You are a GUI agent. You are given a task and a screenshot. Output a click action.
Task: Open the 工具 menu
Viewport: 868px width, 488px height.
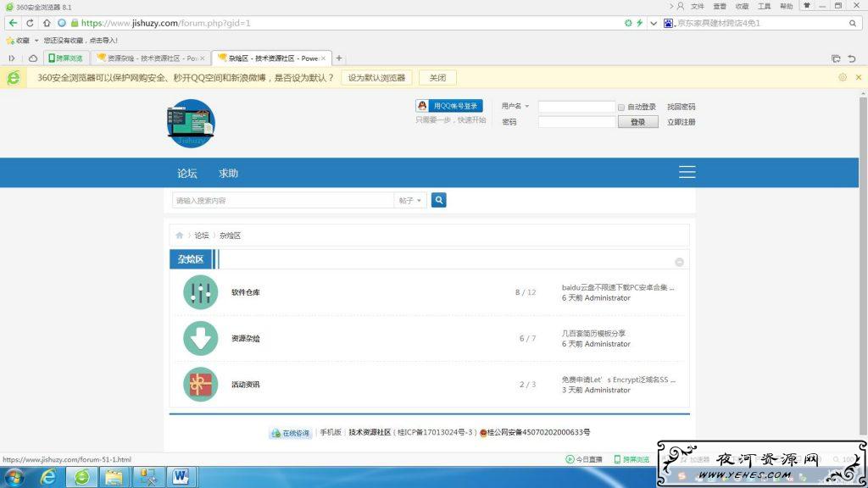click(x=764, y=6)
